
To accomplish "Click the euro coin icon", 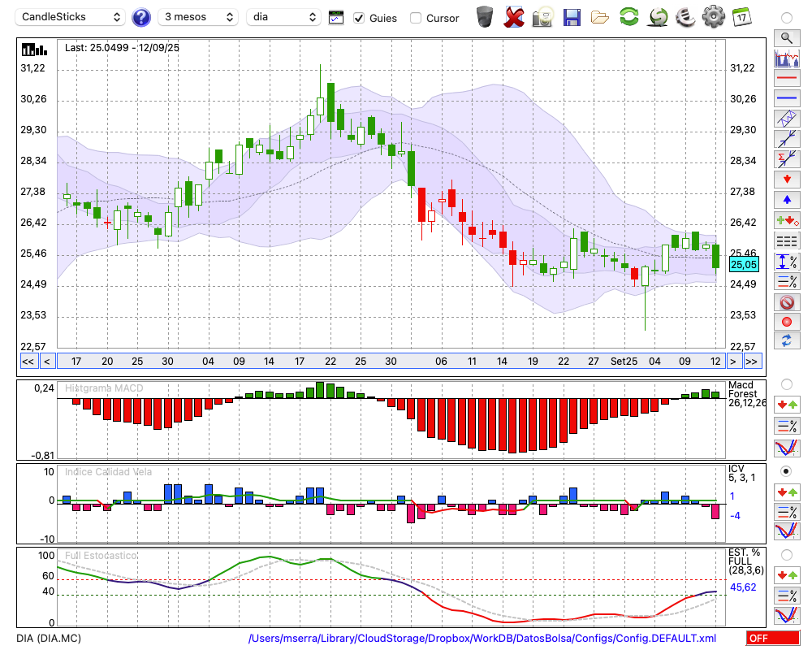I will coord(685,17).
